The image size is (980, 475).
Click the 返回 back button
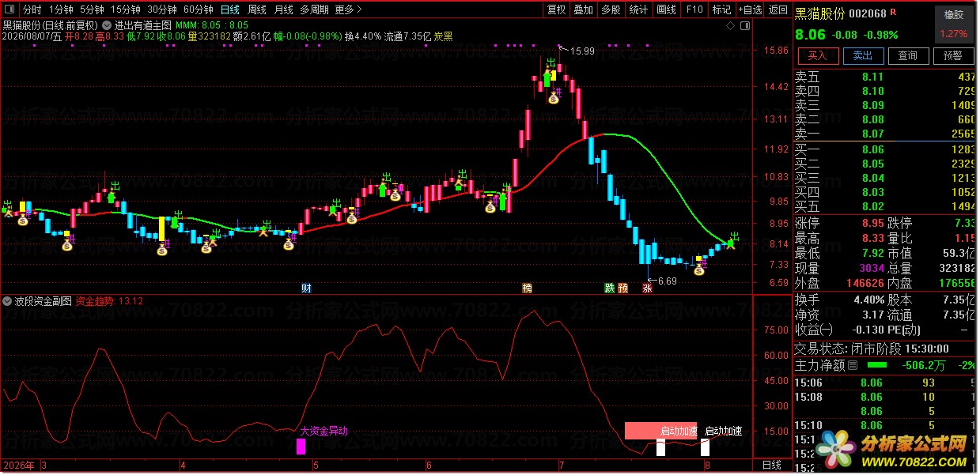point(778,9)
